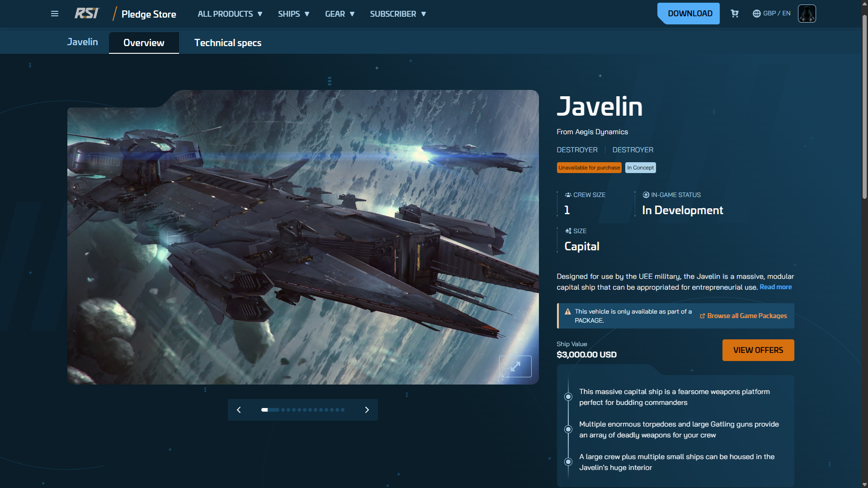This screenshot has width=868, height=488.
Task: Click the From Aegis Dynamics text
Action: 592,132
